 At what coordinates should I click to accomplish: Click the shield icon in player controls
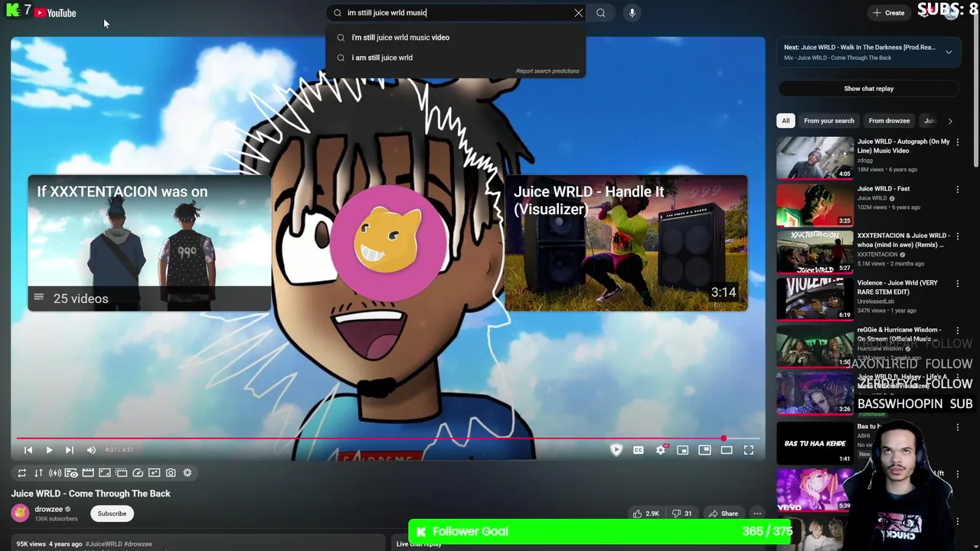pyautogui.click(x=616, y=450)
